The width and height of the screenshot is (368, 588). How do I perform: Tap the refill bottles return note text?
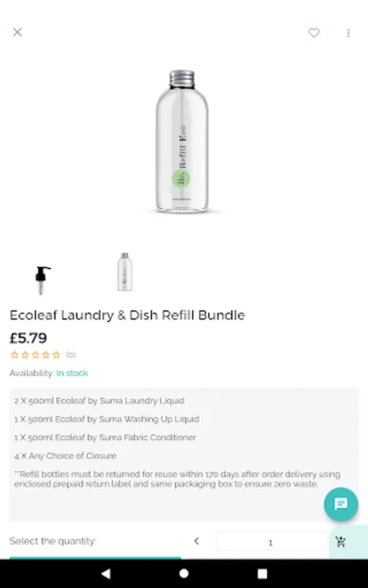(x=177, y=479)
